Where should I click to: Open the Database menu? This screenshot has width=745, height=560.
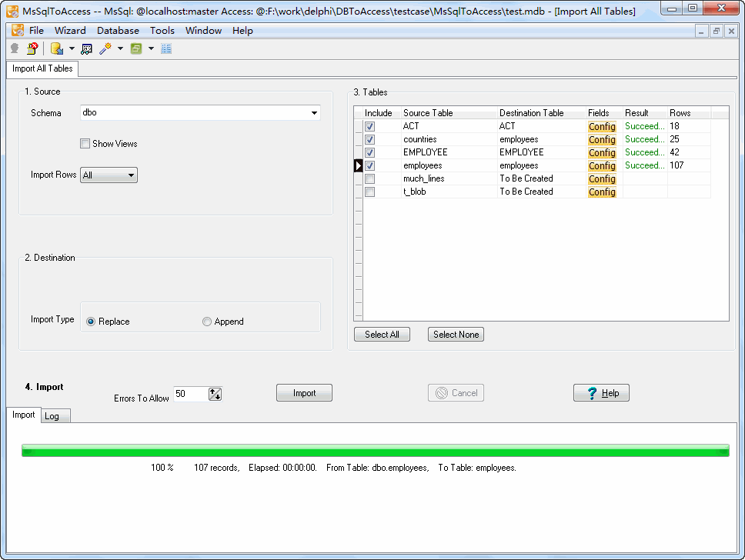(x=118, y=31)
